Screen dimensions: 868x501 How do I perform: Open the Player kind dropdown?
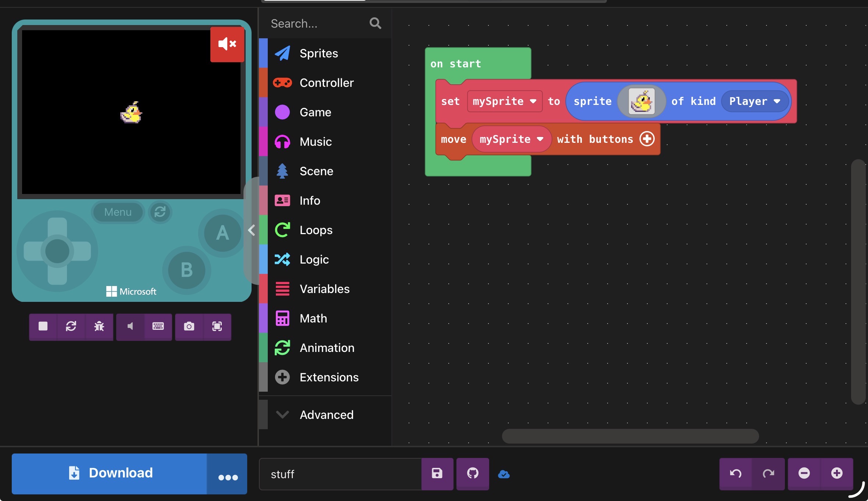[x=754, y=101]
